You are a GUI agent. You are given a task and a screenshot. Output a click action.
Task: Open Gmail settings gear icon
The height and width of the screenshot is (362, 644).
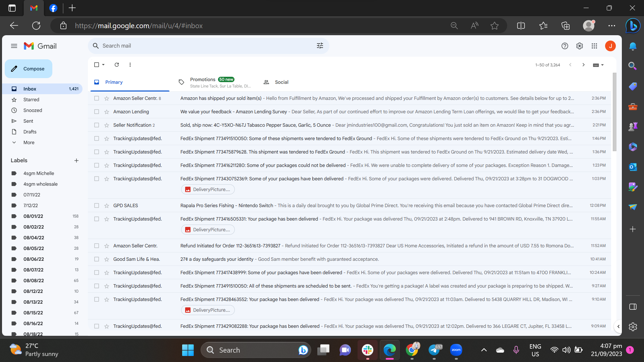tap(580, 46)
